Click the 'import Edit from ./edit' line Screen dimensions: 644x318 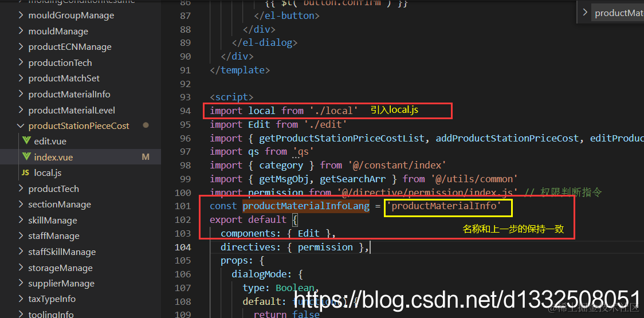[x=278, y=124]
